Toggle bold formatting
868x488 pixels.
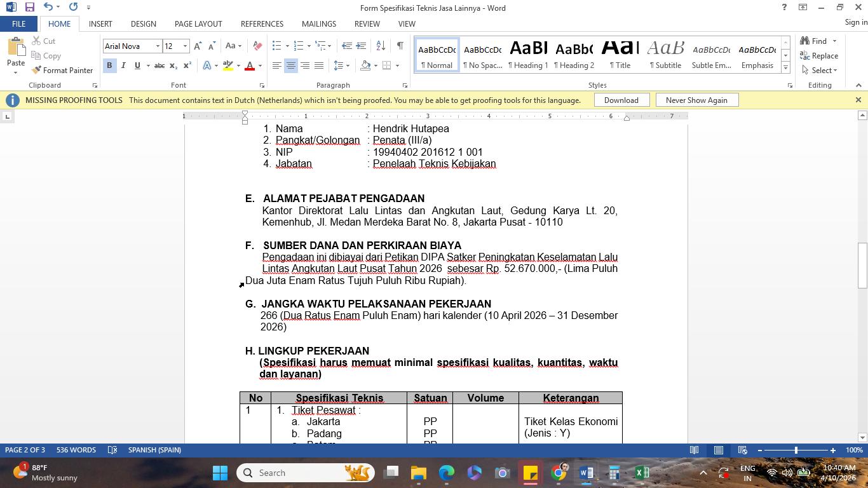[109, 65]
